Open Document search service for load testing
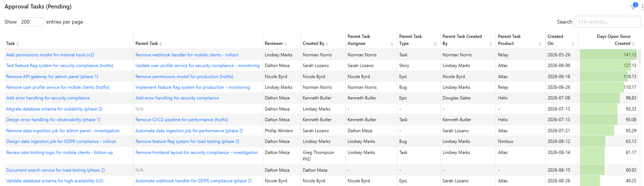This screenshot has height=186, width=644. tap(56, 170)
